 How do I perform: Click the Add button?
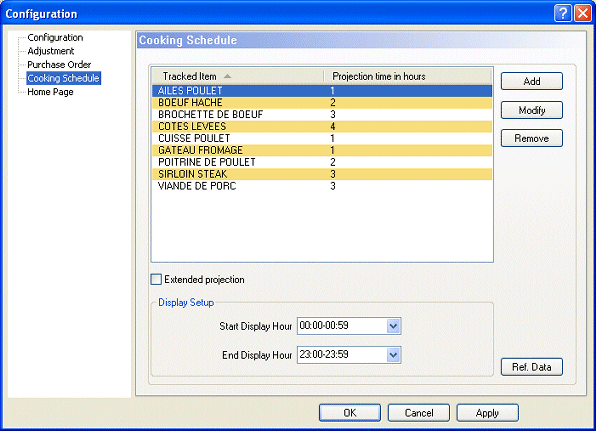pyautogui.click(x=531, y=81)
